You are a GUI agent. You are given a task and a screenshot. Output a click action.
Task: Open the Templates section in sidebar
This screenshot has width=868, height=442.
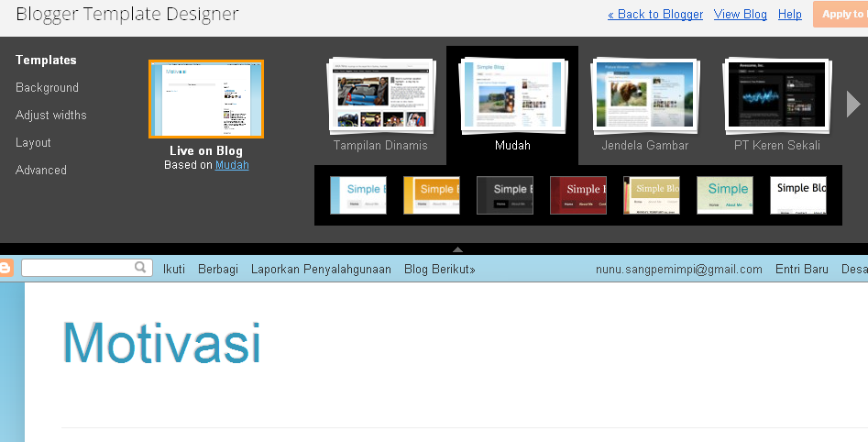tap(46, 60)
